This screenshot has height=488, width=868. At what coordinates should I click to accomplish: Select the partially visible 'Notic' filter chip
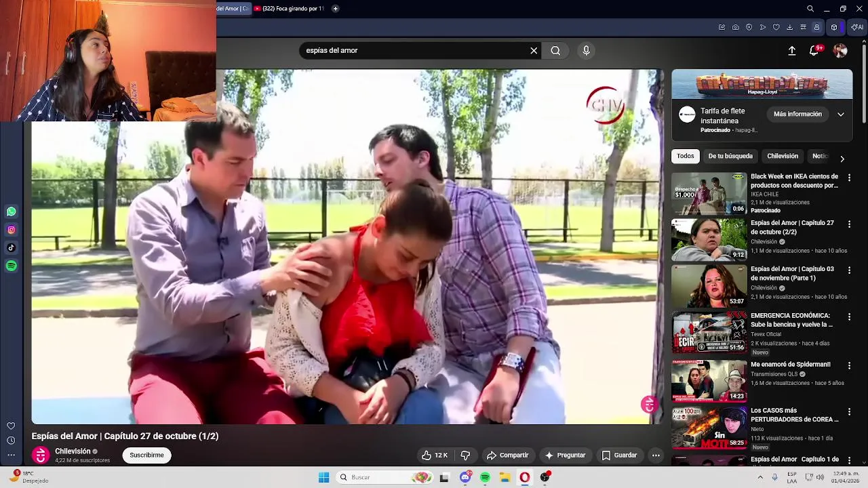coord(819,156)
